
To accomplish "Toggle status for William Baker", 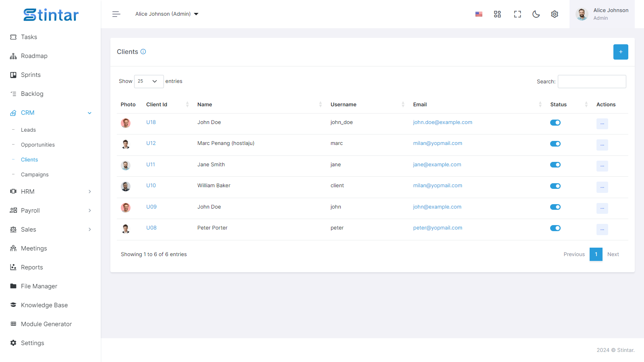I will [x=555, y=186].
